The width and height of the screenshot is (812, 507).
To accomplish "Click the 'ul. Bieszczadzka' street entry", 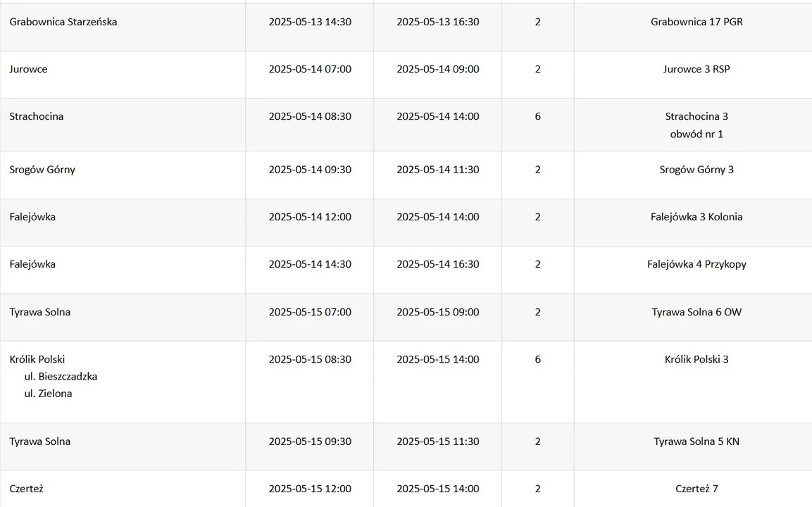I will coord(61,377).
